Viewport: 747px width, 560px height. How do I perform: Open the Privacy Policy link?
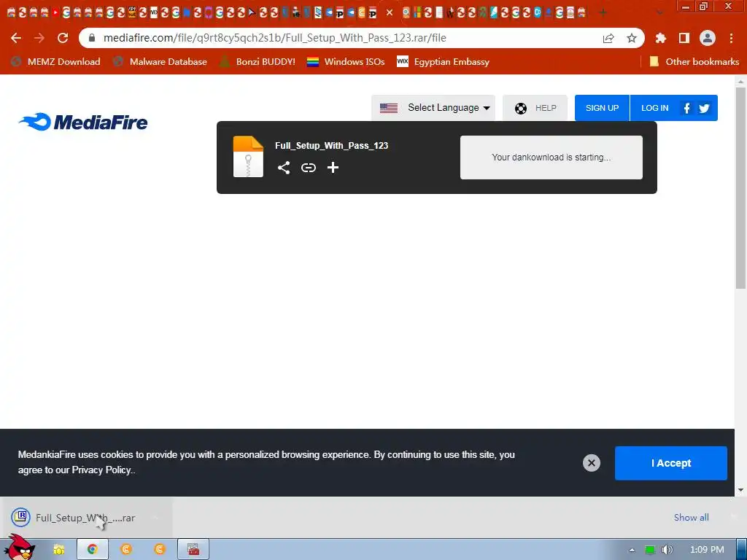click(101, 470)
